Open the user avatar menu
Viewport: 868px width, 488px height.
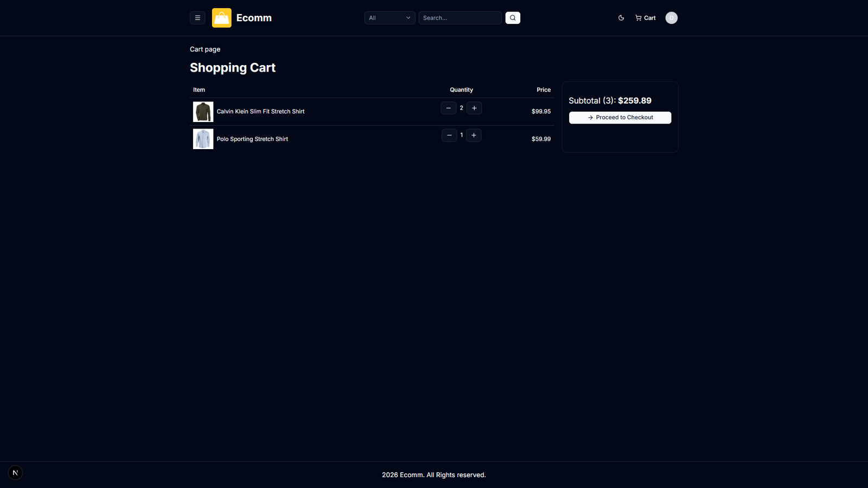(x=672, y=18)
